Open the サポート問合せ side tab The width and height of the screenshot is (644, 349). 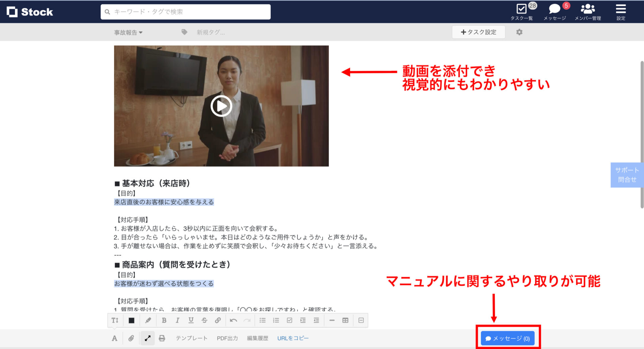[627, 175]
